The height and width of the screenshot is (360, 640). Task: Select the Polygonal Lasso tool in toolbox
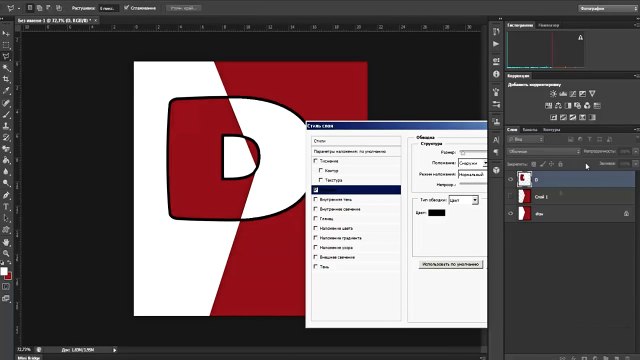(6, 56)
